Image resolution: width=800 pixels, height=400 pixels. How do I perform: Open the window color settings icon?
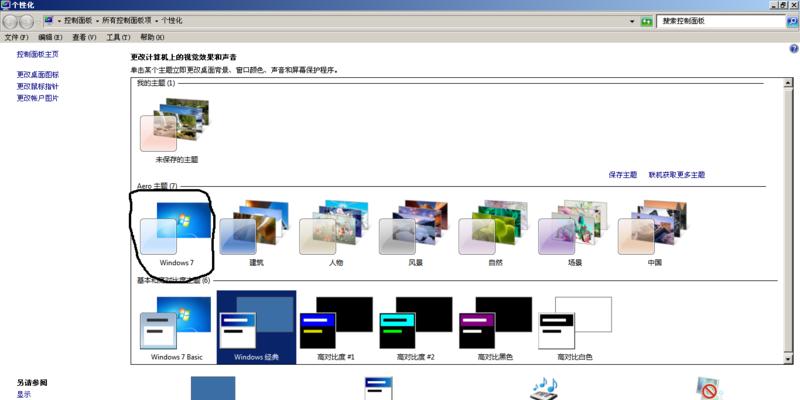pyautogui.click(x=378, y=388)
